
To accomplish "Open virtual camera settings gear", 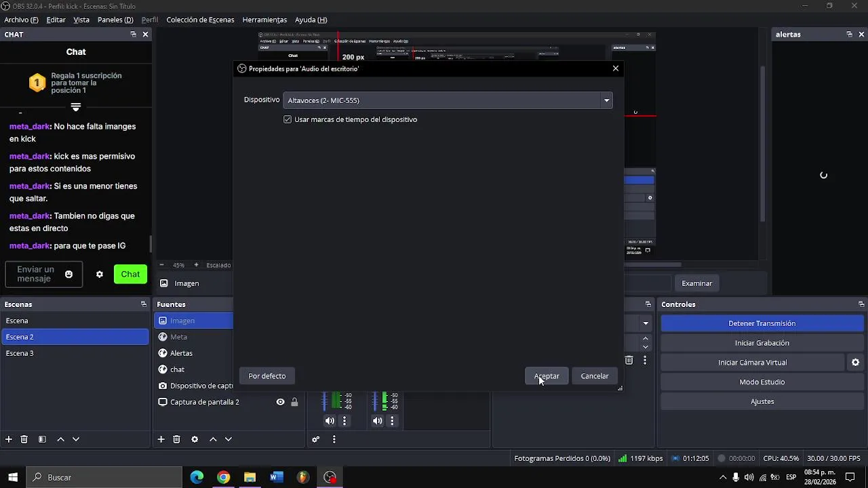I will pos(855,363).
